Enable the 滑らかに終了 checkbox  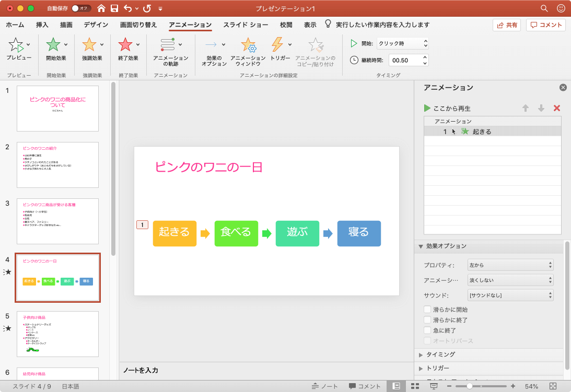tap(427, 320)
